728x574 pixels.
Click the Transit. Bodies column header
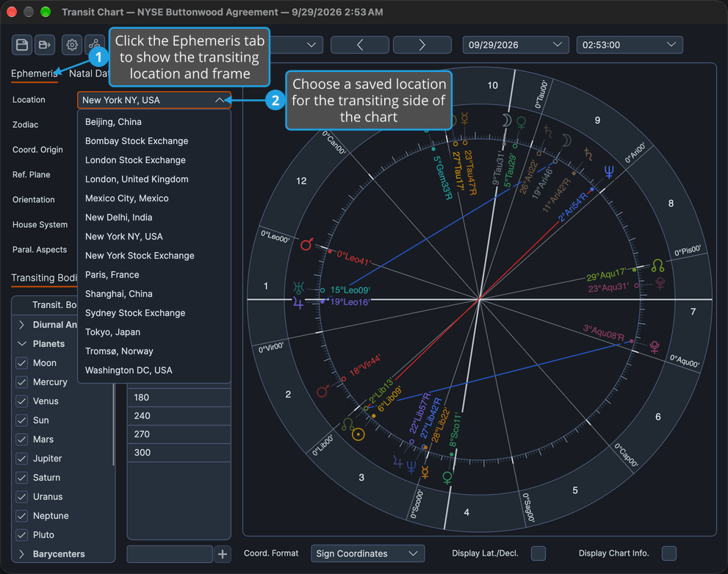[54, 305]
